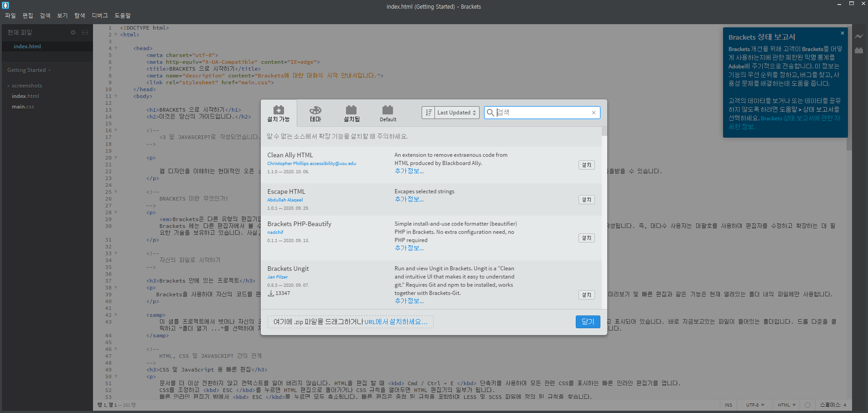Open more info for Clean Ally HTML
This screenshot has height=413, width=868.
pyautogui.click(x=409, y=171)
